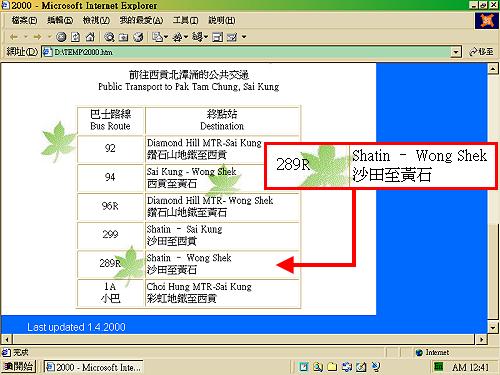Click the Refresh page toolbar icon
Screen dimensions: 500x375
point(76,37)
